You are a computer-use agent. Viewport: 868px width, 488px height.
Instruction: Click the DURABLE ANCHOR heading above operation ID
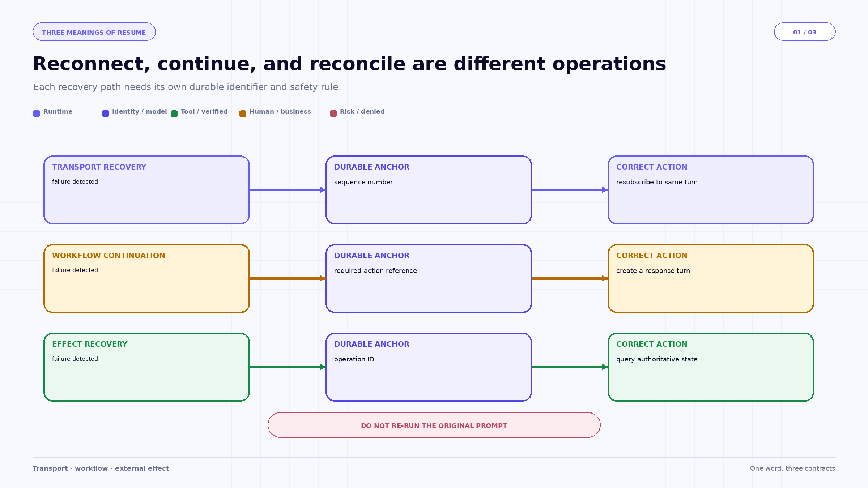click(372, 344)
